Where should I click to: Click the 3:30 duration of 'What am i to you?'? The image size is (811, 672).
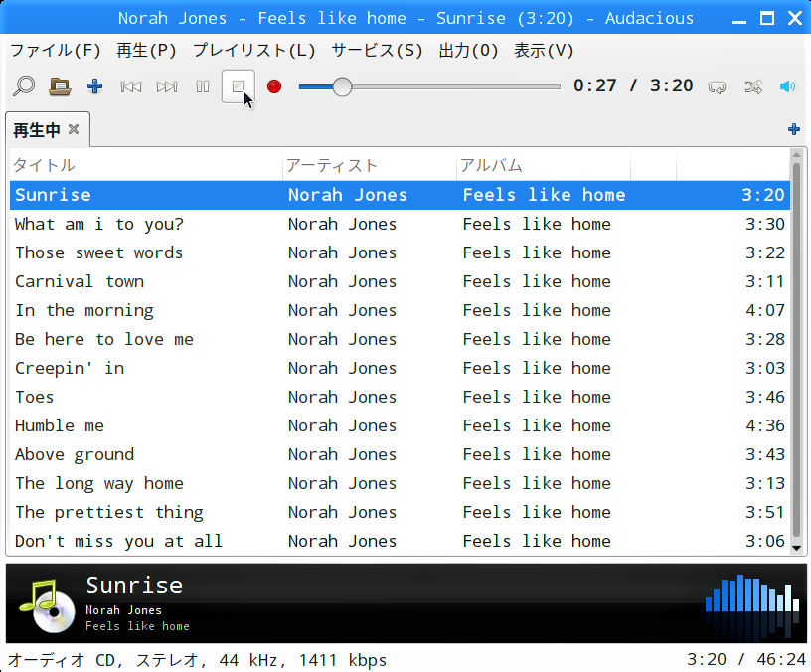click(x=765, y=224)
